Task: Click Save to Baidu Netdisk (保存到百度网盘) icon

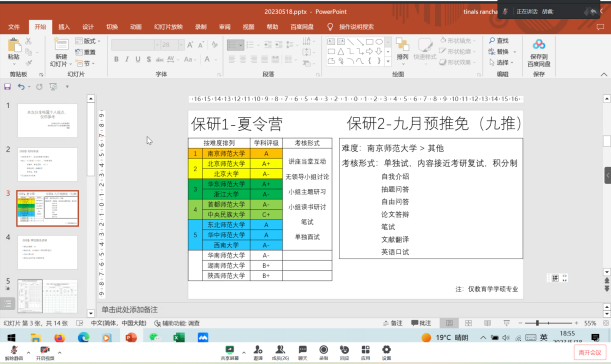Action: click(539, 44)
